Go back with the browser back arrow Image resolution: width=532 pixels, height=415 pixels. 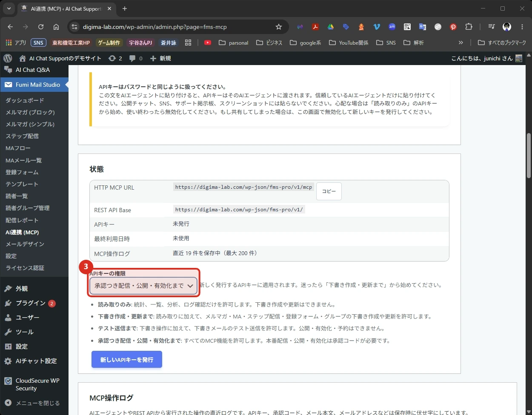pos(10,27)
